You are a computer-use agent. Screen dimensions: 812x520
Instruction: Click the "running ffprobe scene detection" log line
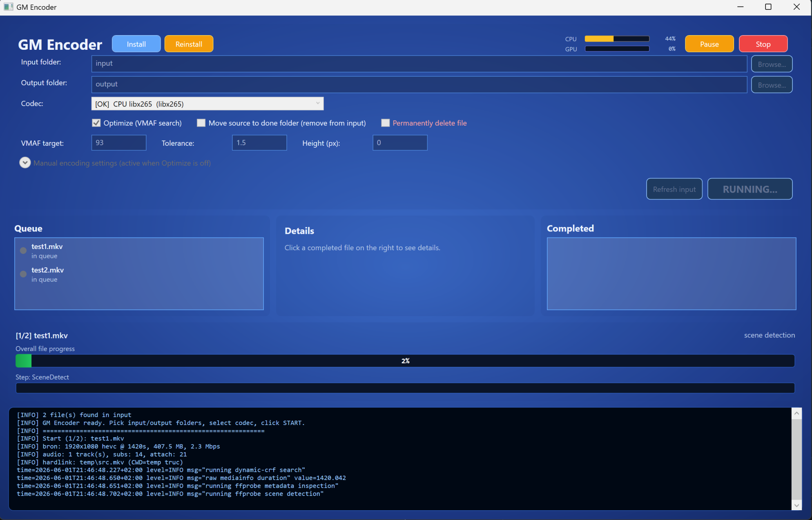click(x=170, y=494)
